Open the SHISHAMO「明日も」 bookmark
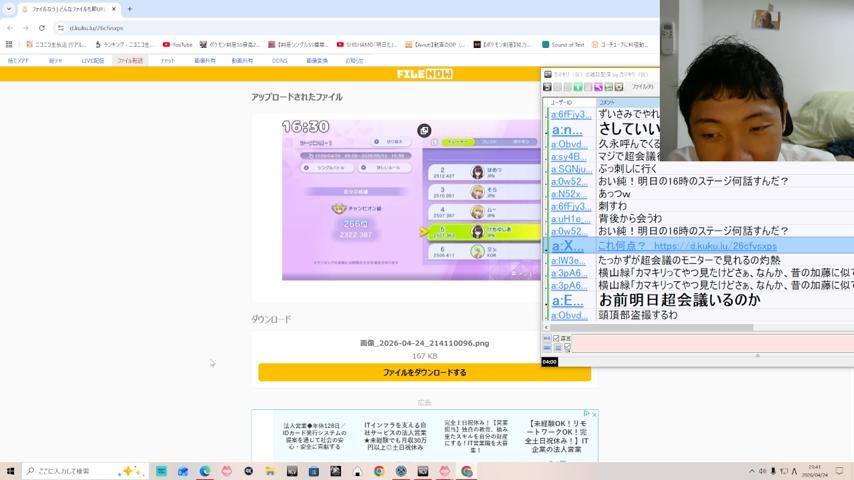 [367, 45]
